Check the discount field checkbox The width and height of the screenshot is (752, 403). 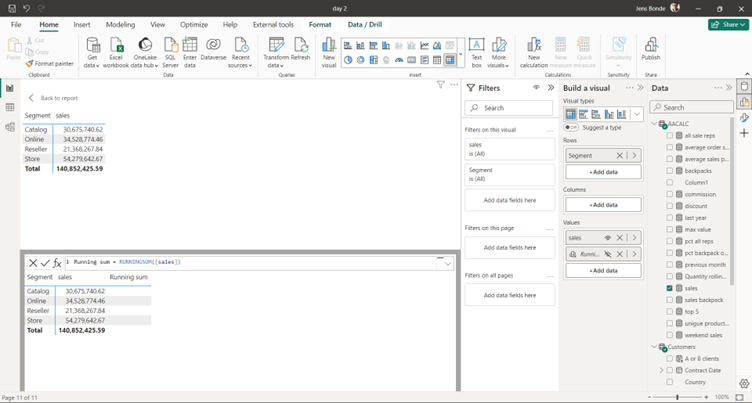click(x=670, y=206)
